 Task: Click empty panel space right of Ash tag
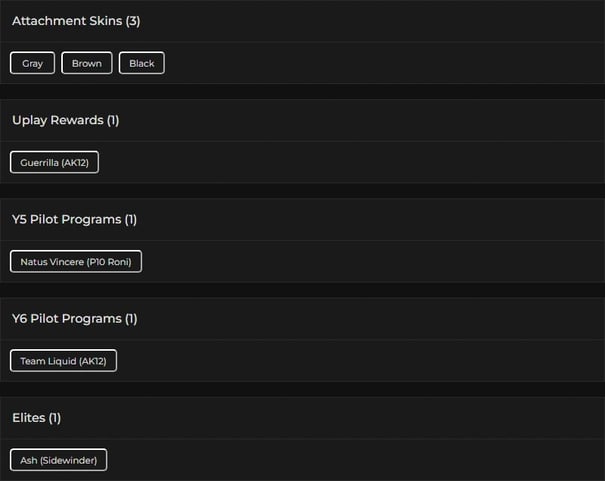(350, 460)
